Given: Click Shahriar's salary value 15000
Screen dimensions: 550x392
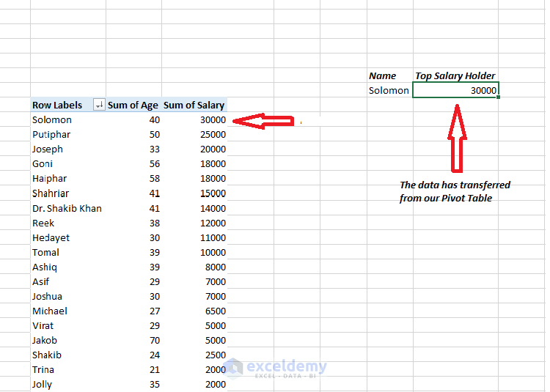Looking at the screenshot, I should coord(213,193).
